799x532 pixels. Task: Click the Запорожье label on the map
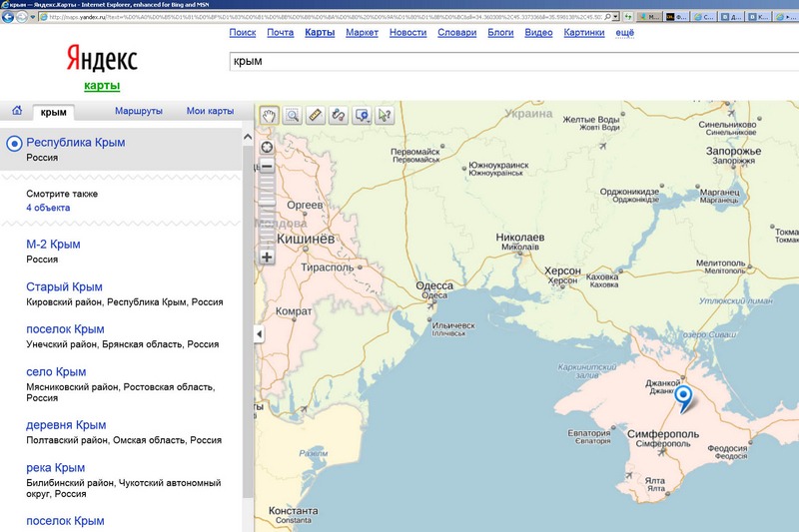pyautogui.click(x=733, y=151)
